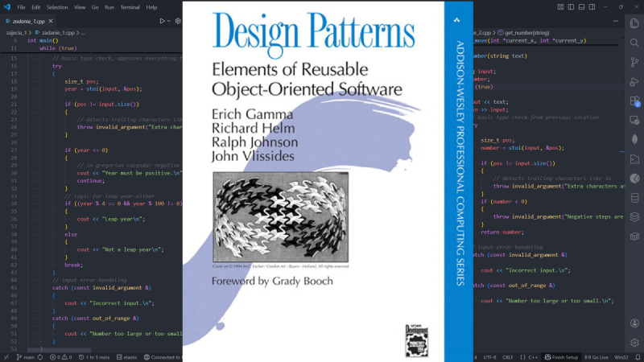Click 'size_t pos;' on line 18
The height and width of the screenshot is (362, 644).
[81, 81]
